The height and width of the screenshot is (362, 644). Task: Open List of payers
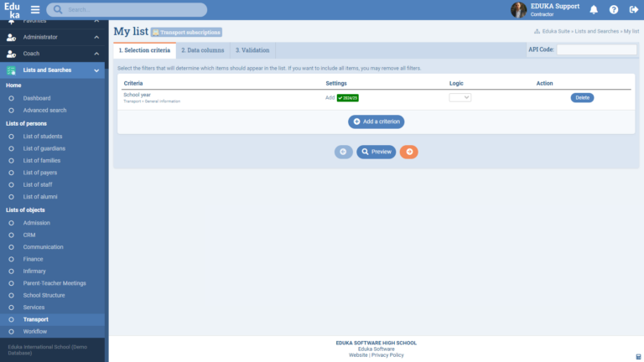click(x=40, y=173)
